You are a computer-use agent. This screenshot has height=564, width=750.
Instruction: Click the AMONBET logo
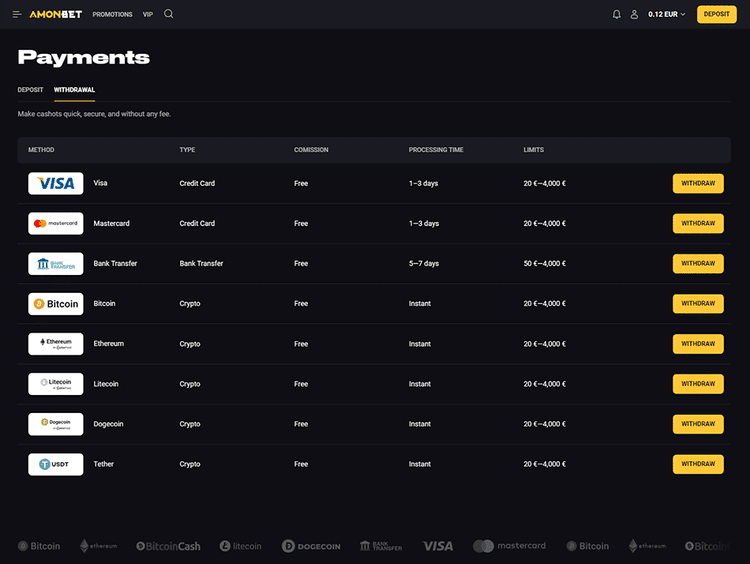point(55,14)
